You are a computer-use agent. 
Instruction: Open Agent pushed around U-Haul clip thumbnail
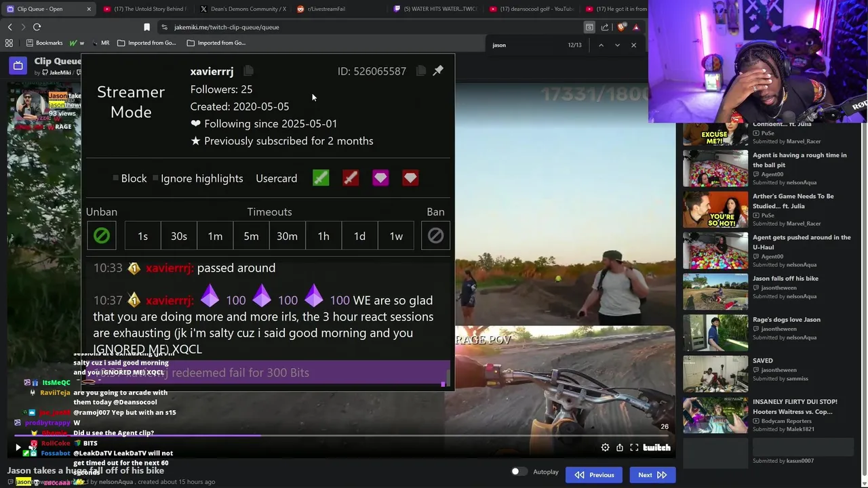[x=715, y=251]
